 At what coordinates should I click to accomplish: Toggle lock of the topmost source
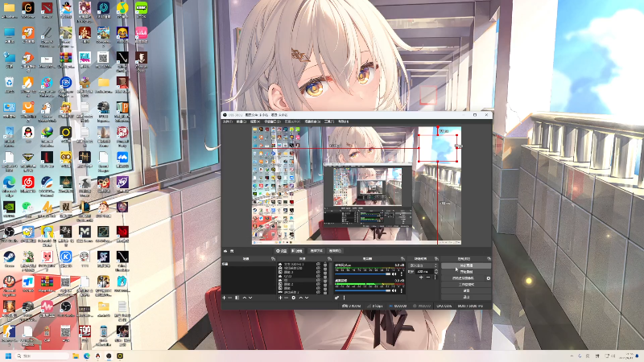click(x=325, y=264)
